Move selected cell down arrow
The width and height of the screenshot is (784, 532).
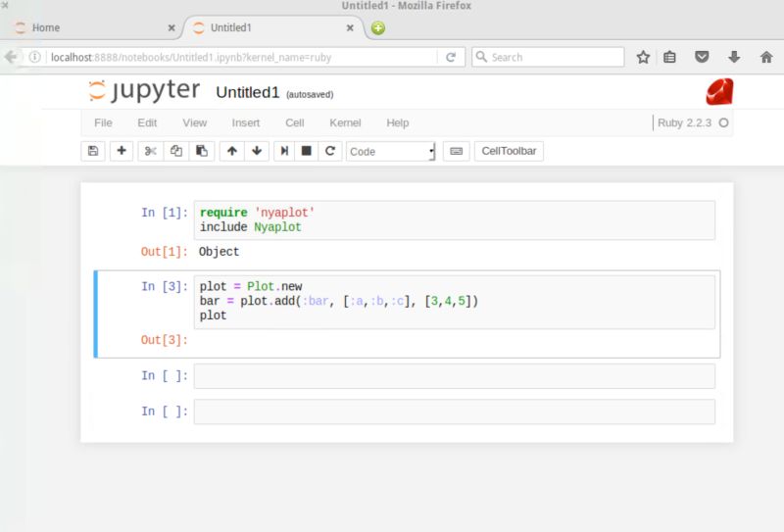coord(257,151)
